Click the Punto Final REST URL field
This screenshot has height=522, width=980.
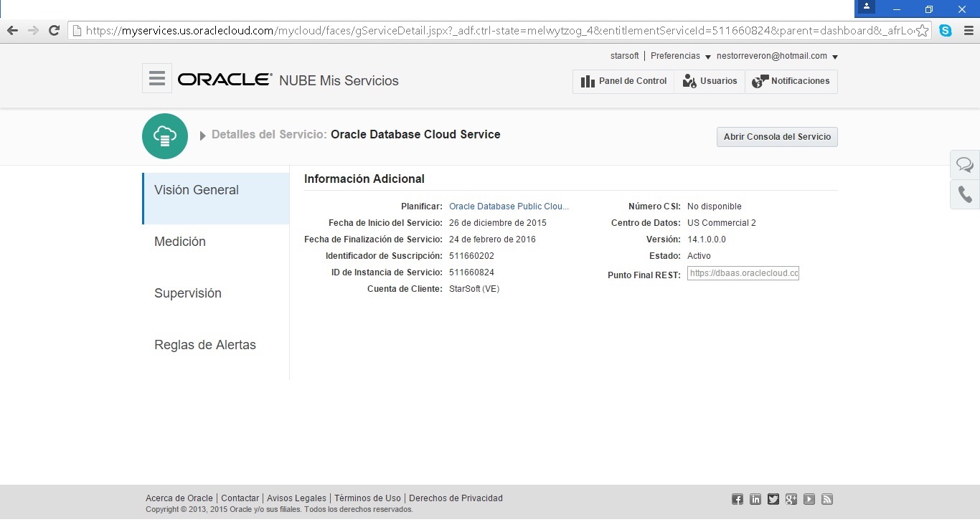(x=743, y=273)
